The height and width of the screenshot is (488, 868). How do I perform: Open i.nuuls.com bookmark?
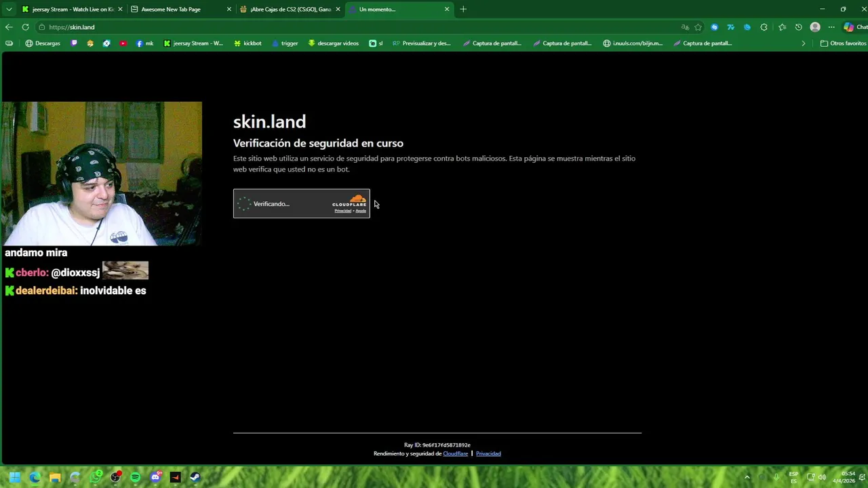(x=633, y=43)
